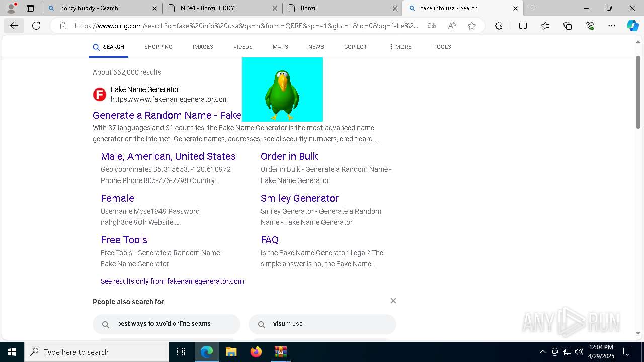Screen dimensions: 644x362
Task: Add this page to favorites star
Action: (x=472, y=26)
